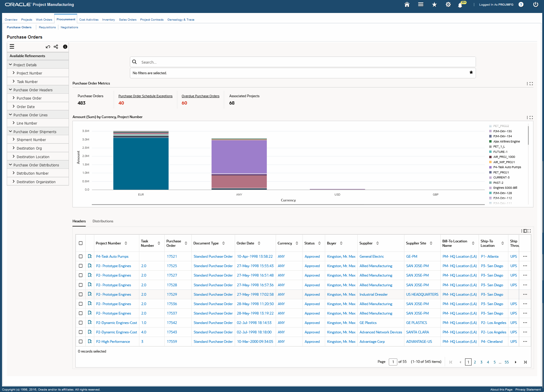The image size is (544, 392).
Task: Collapse the Project Details refinement group
Action: 11,64
